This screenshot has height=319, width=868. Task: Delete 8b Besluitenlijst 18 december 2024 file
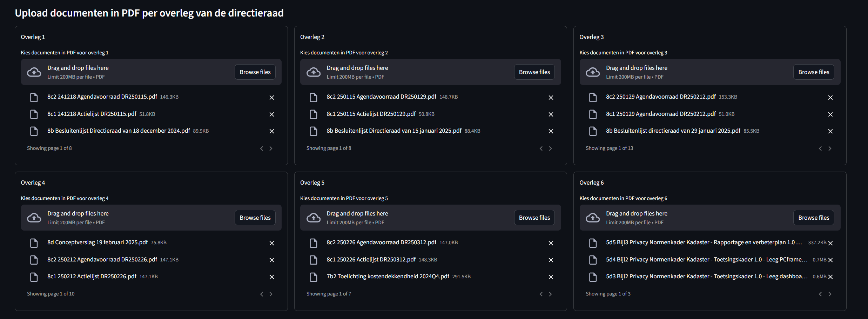pos(271,131)
